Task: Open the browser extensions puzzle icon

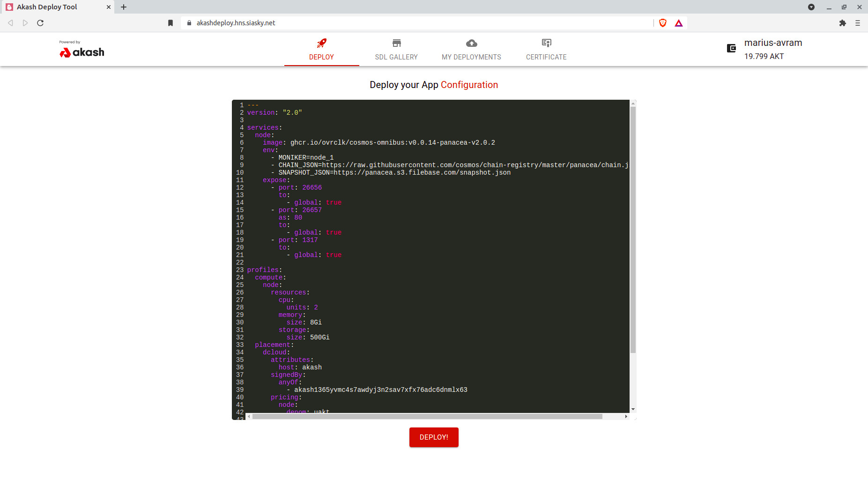Action: (842, 23)
